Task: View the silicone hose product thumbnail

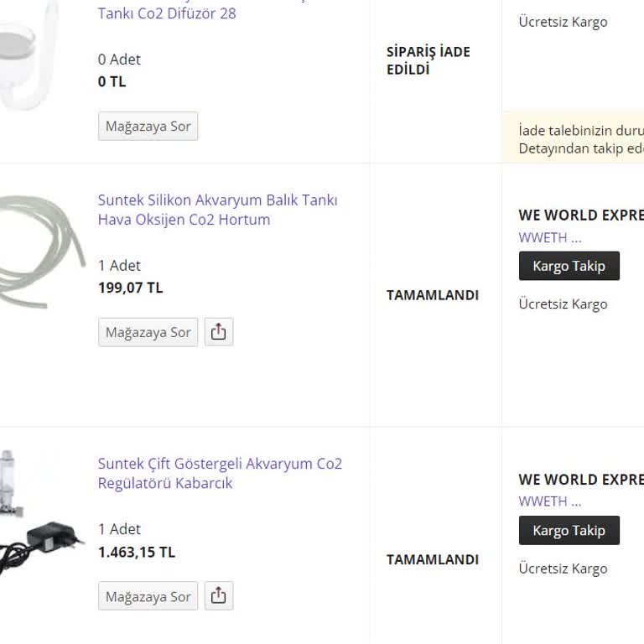Action: [40, 243]
